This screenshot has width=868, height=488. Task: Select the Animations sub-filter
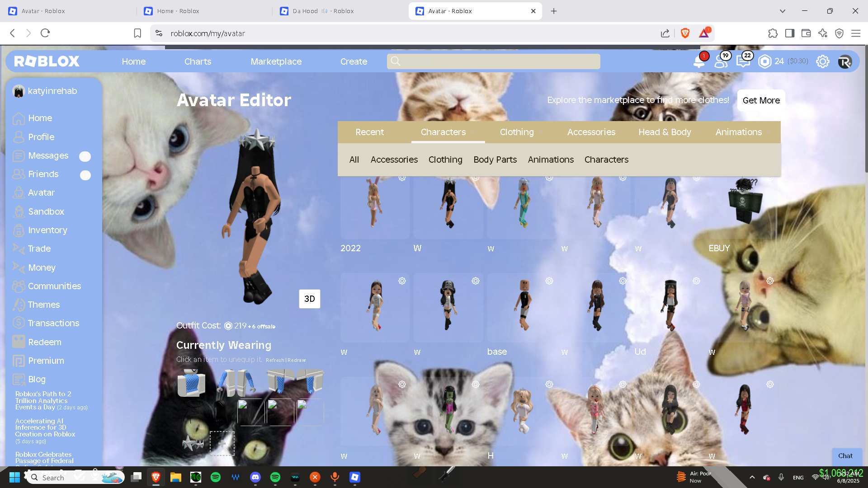[551, 160]
